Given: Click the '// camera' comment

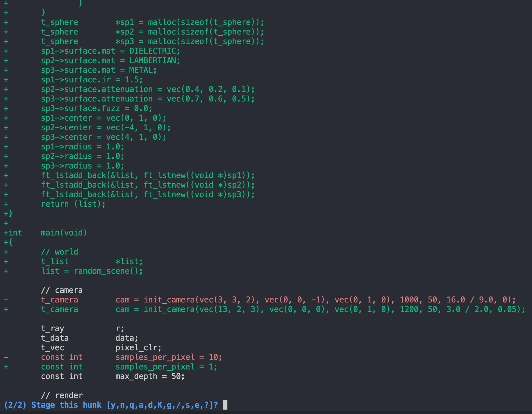Looking at the screenshot, I should (x=62, y=290).
